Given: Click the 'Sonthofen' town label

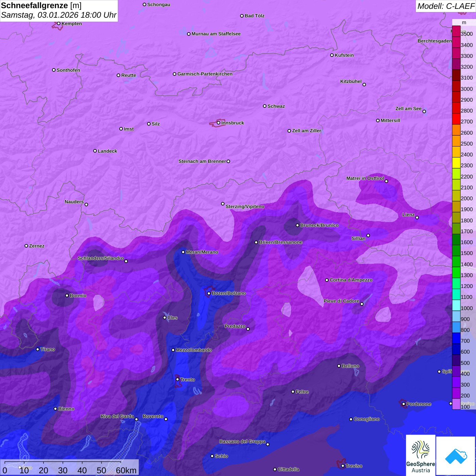Looking at the screenshot, I should tap(69, 70).
